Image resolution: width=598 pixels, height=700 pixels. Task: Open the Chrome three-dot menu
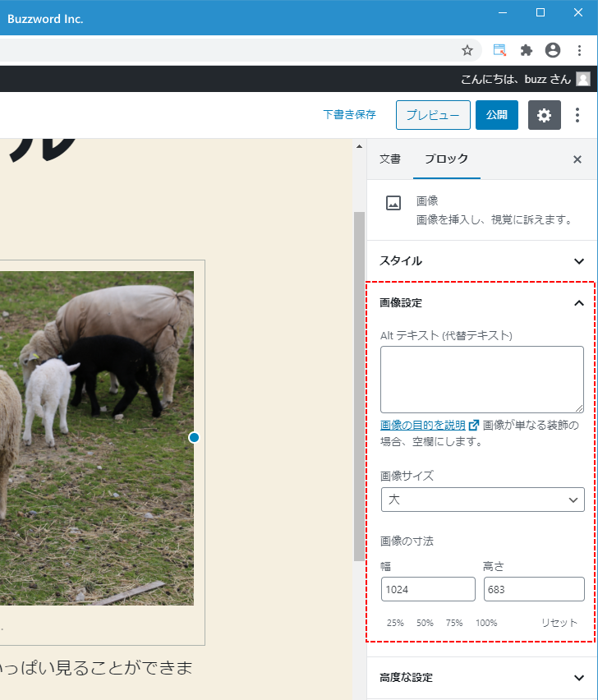[579, 50]
